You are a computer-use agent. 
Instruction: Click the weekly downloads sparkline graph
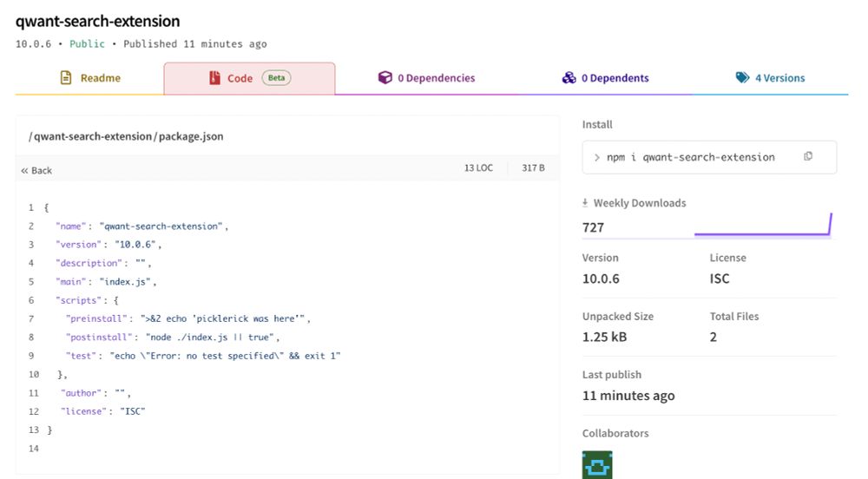click(x=763, y=225)
